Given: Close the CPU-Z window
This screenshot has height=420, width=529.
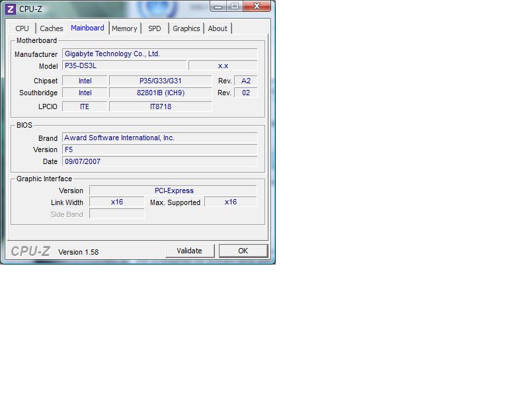Looking at the screenshot, I should tap(258, 7).
